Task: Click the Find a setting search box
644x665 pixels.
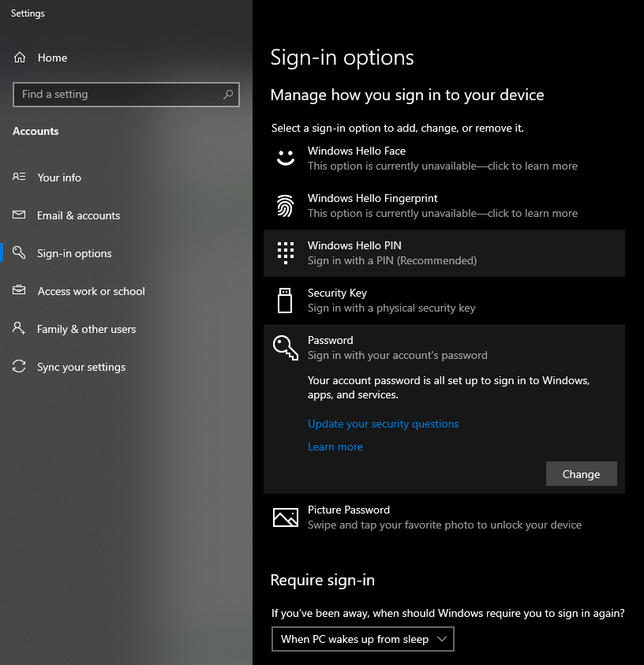Action: coord(126,94)
